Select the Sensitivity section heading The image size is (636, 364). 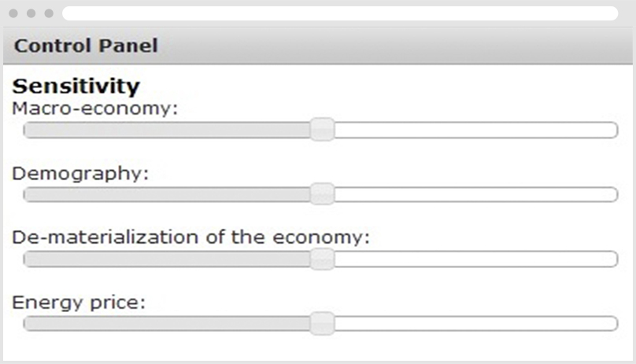click(76, 86)
